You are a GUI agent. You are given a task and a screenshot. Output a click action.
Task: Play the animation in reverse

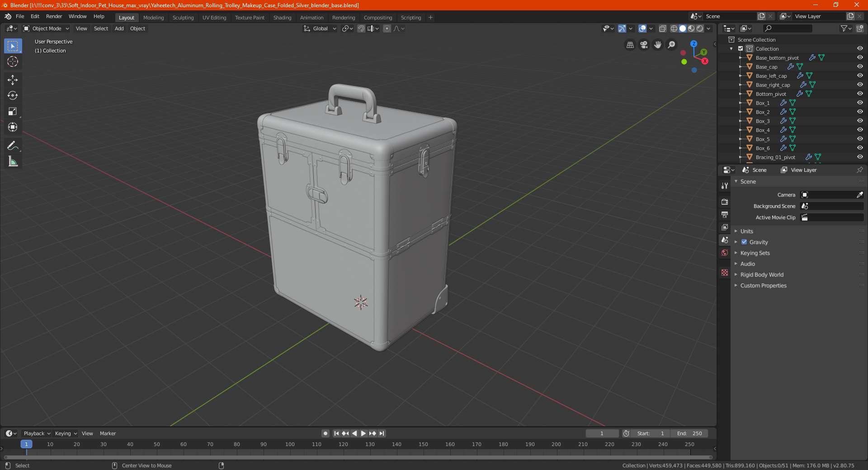(x=354, y=433)
